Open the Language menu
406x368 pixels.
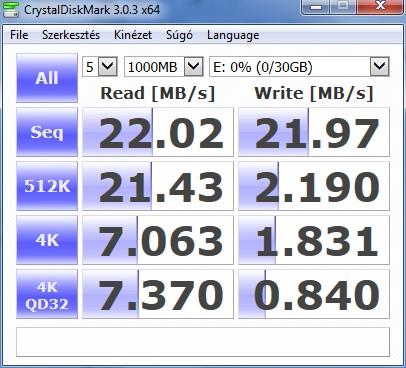tap(233, 35)
